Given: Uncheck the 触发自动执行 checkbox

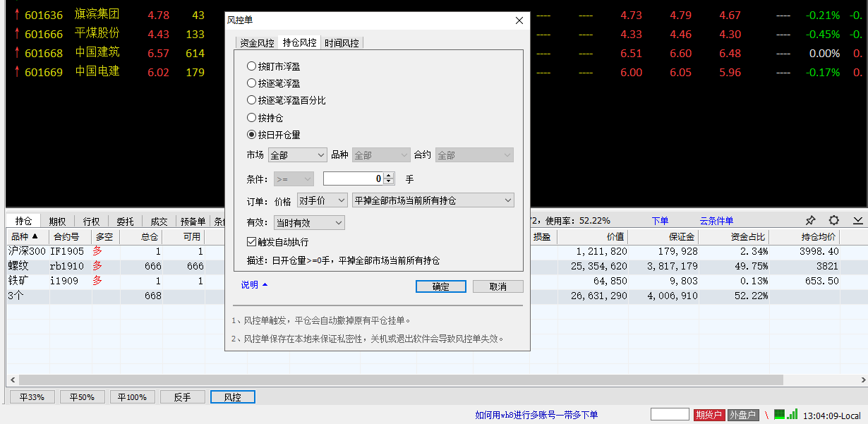Looking at the screenshot, I should click(x=252, y=242).
